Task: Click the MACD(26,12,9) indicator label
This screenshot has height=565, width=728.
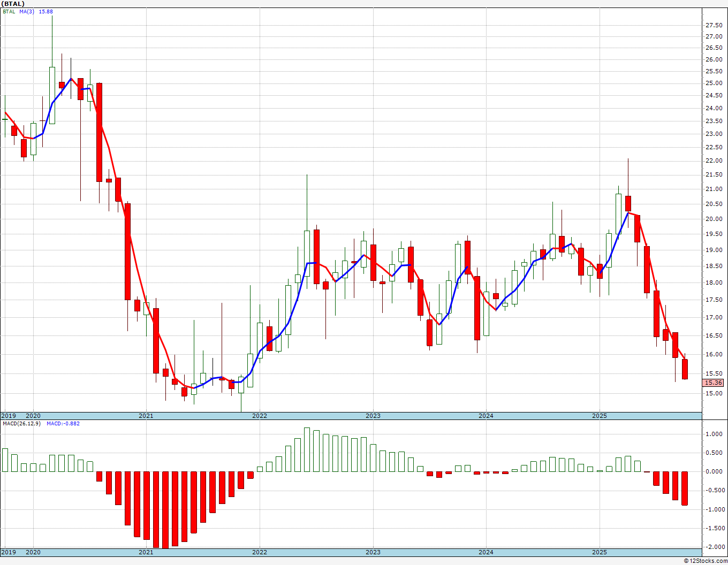Action: [22, 423]
